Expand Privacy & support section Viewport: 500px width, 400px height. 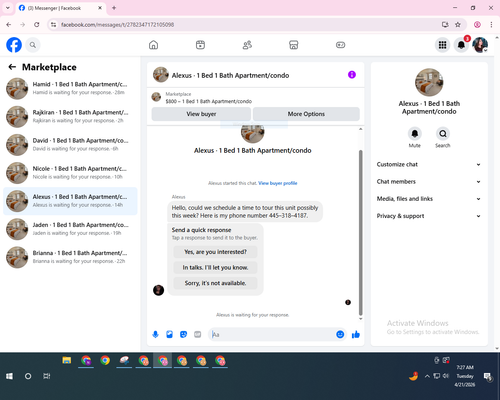tap(429, 216)
